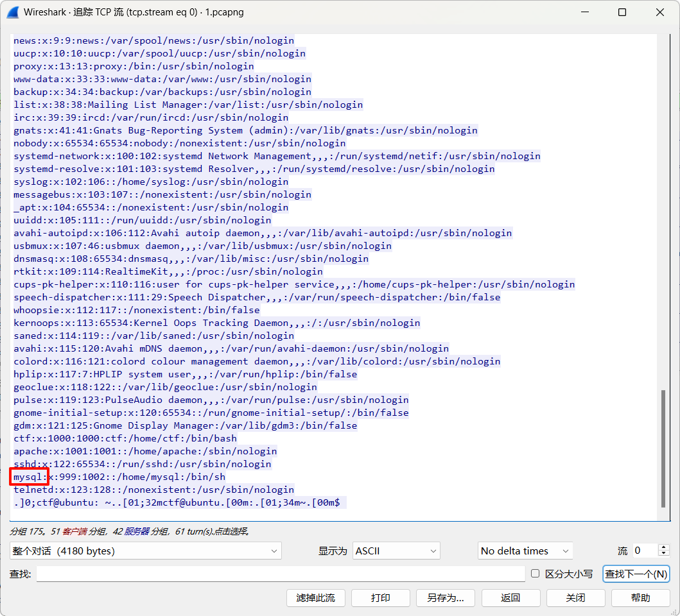The width and height of the screenshot is (680, 616).
Task: Click the uuidd:x:105:111 line
Action: click(143, 220)
